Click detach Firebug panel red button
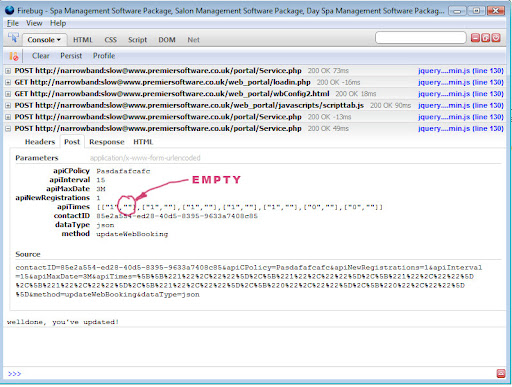Viewport: 512px width, 387px height. coord(485,38)
